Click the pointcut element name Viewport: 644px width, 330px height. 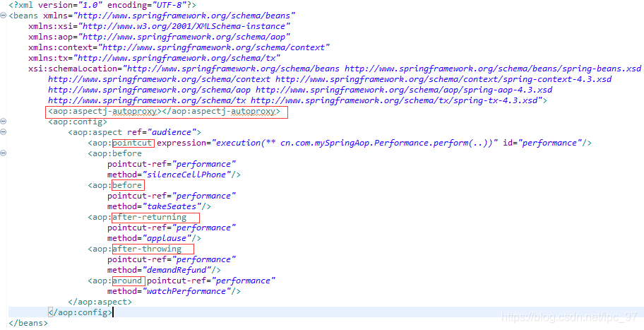pos(132,143)
